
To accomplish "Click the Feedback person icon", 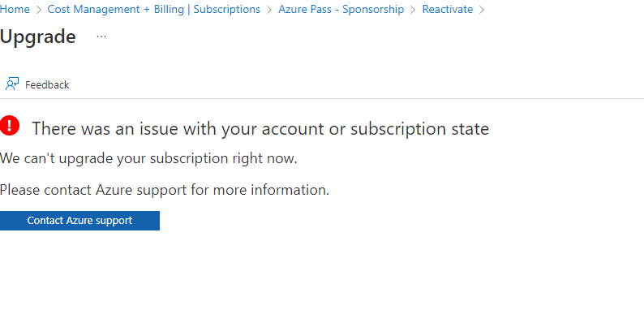I will pyautogui.click(x=12, y=84).
